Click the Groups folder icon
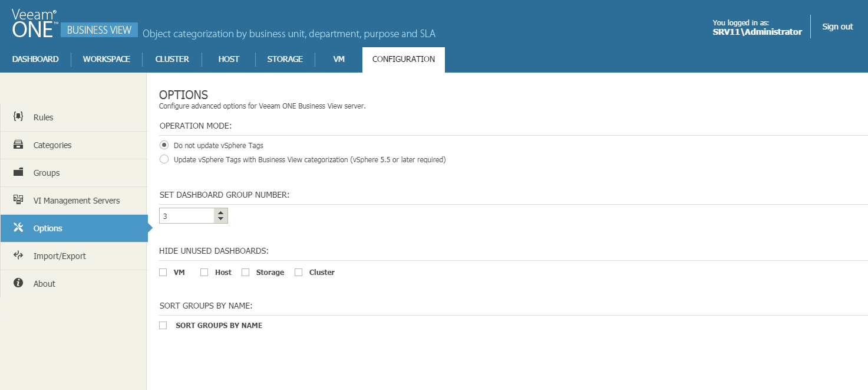Viewport: 868px width, 390px height. tap(18, 172)
